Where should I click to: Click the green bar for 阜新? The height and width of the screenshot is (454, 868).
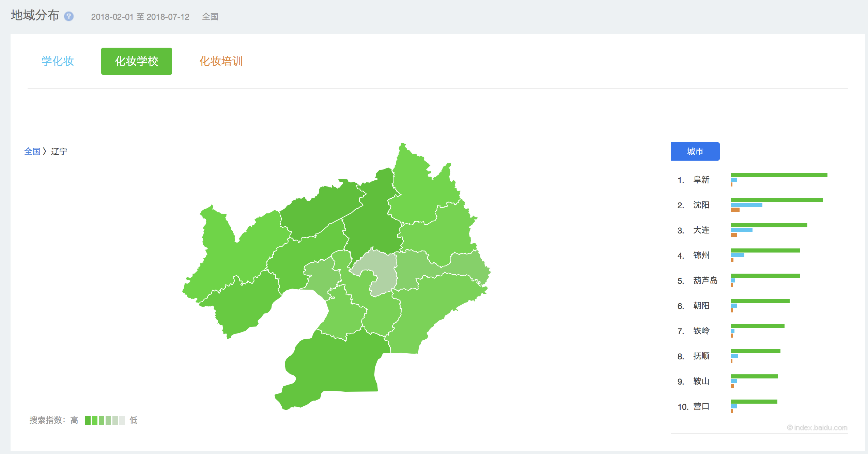779,175
